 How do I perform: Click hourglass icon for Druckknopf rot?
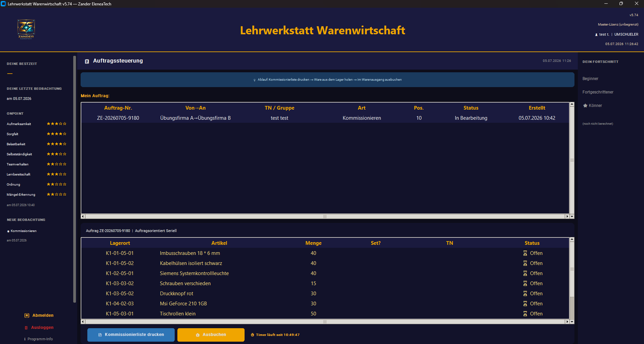pyautogui.click(x=525, y=294)
